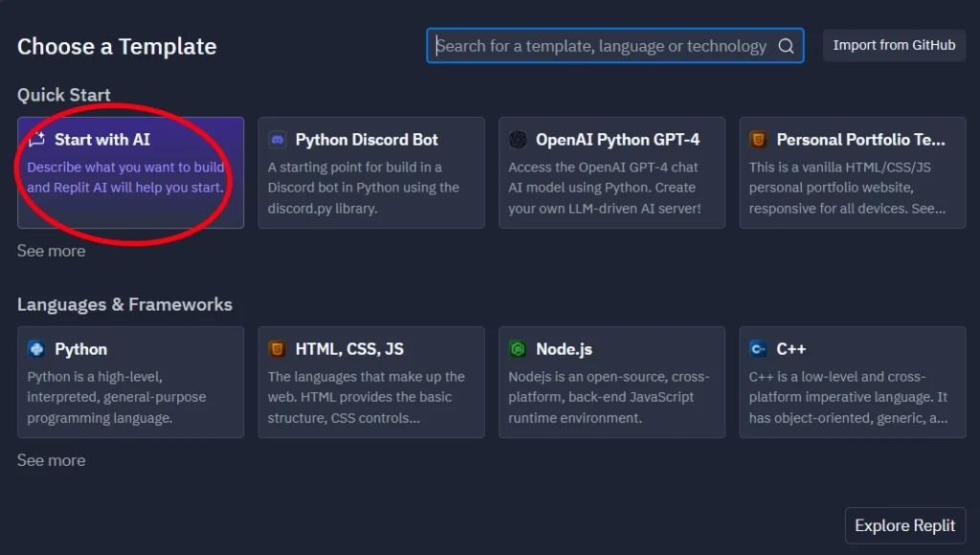
Task: Open the Import from GitHub button
Action: tap(894, 45)
